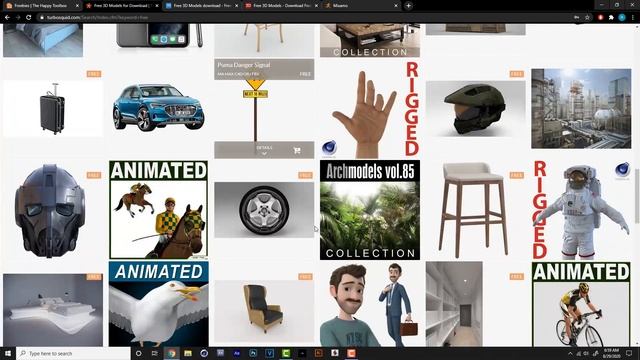The height and width of the screenshot is (360, 640).
Task: Bookmark this page with the star icon
Action: pyautogui.click(x=587, y=18)
